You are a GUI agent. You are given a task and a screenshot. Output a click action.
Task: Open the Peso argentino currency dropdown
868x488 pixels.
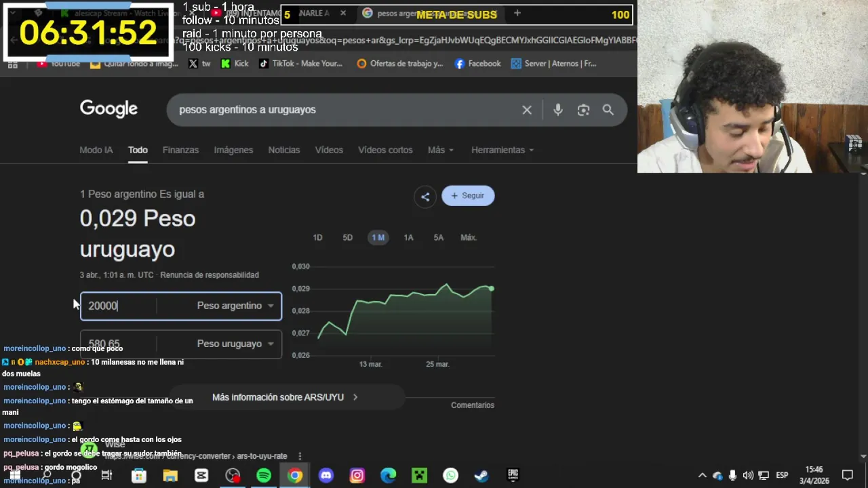235,306
